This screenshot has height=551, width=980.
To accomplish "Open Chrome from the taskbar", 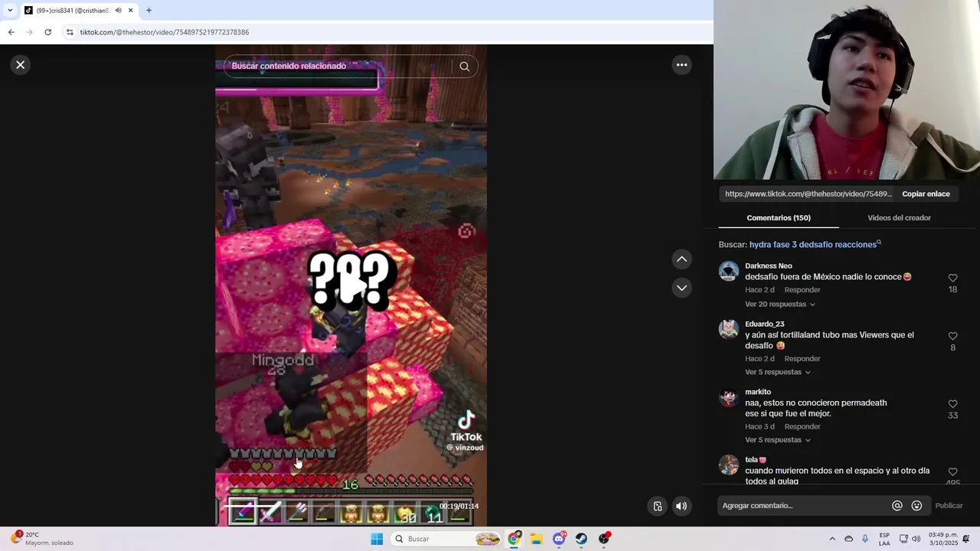I will click(514, 539).
